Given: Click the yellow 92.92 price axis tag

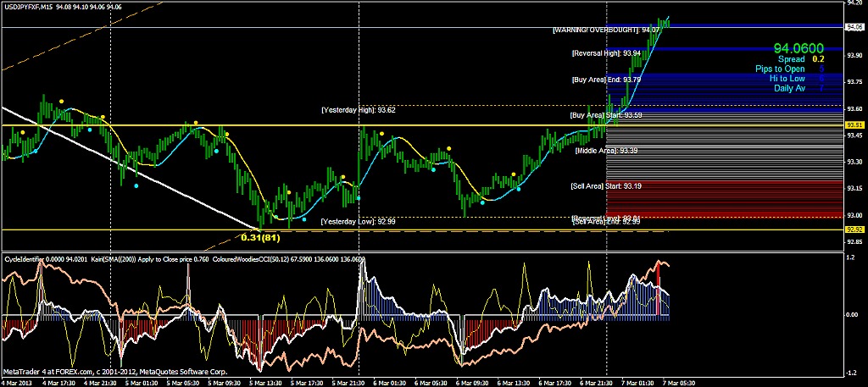Looking at the screenshot, I should coord(854,229).
